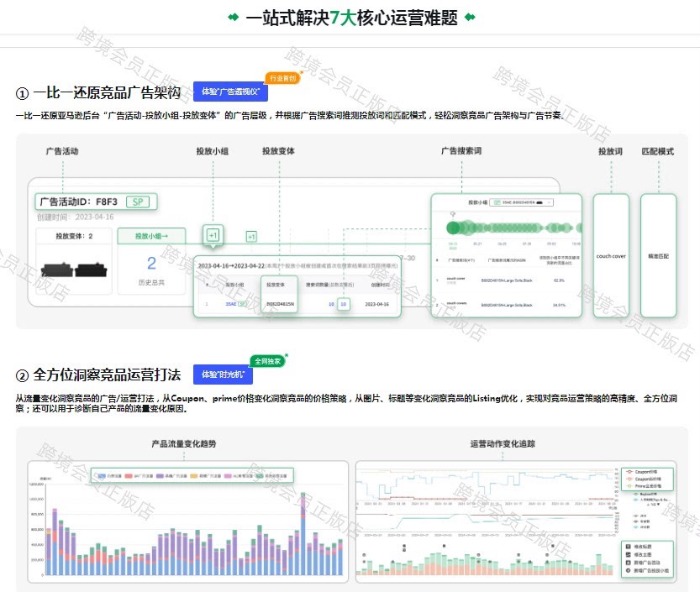Viewport: 700px width, 592px height.
Task: Click the black sofa product thumbnails
Action: coord(74,270)
